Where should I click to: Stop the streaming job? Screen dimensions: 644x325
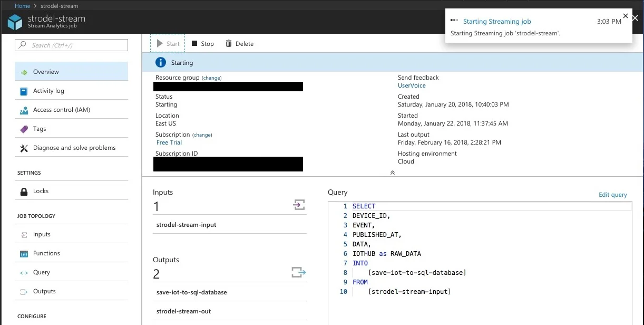[x=203, y=44]
